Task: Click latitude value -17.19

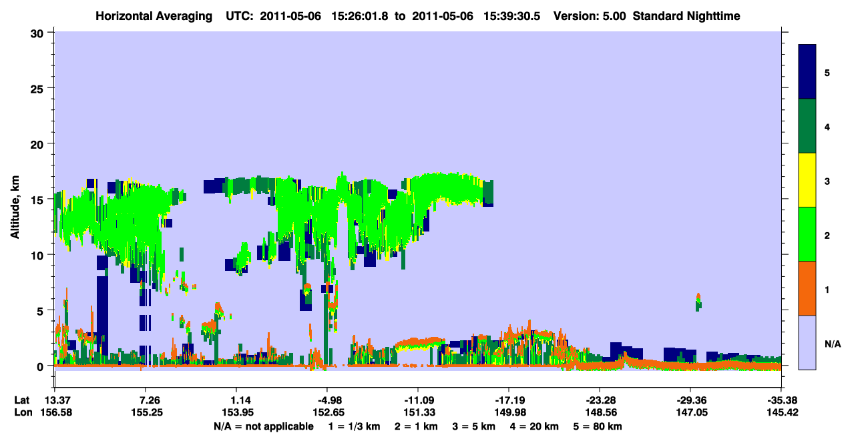Action: (x=509, y=400)
